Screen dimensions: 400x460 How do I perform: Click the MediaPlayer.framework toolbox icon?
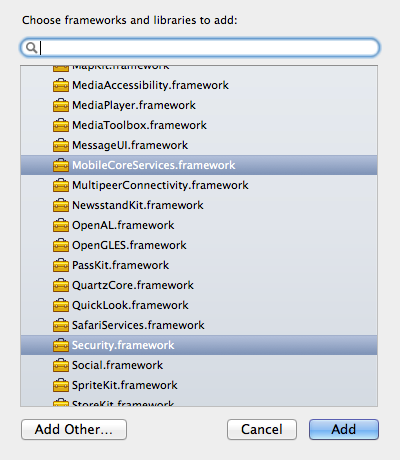pyautogui.click(x=61, y=105)
